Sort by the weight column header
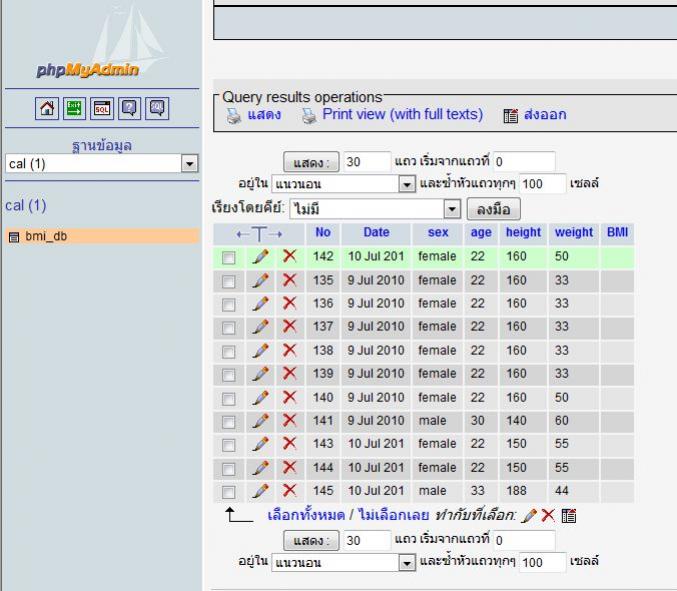Viewport: 677px width, 591px height. [573, 232]
